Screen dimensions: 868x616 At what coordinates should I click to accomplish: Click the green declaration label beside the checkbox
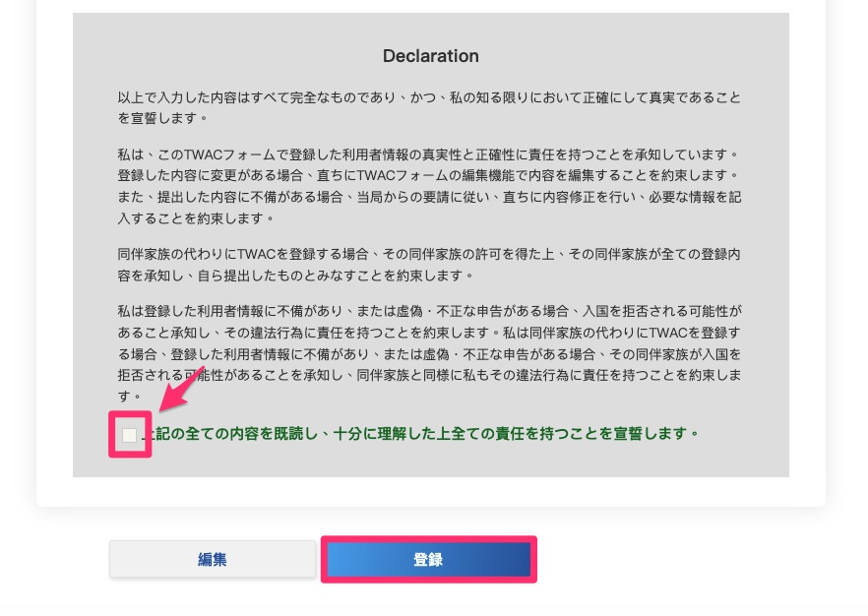(423, 433)
